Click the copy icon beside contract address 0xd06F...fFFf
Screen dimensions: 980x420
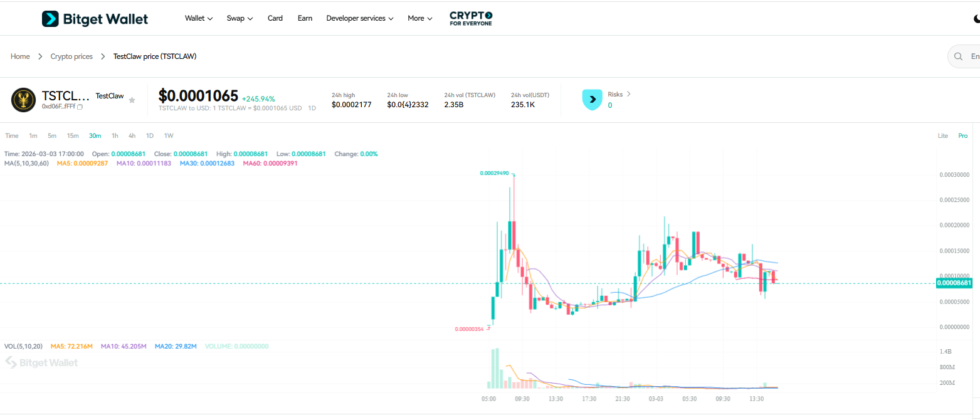(x=80, y=107)
